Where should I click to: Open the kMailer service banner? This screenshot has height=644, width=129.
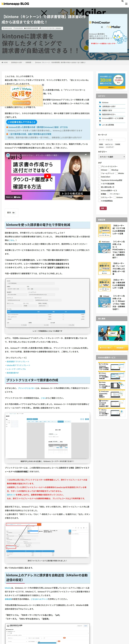tap(112, 385)
